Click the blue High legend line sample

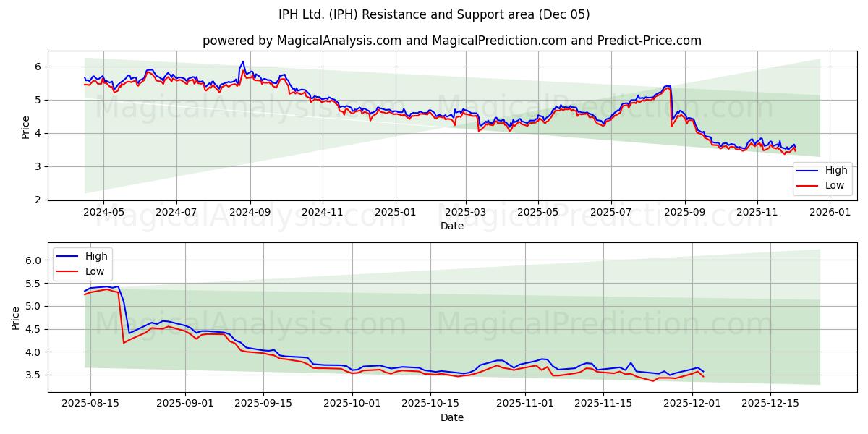click(x=807, y=171)
